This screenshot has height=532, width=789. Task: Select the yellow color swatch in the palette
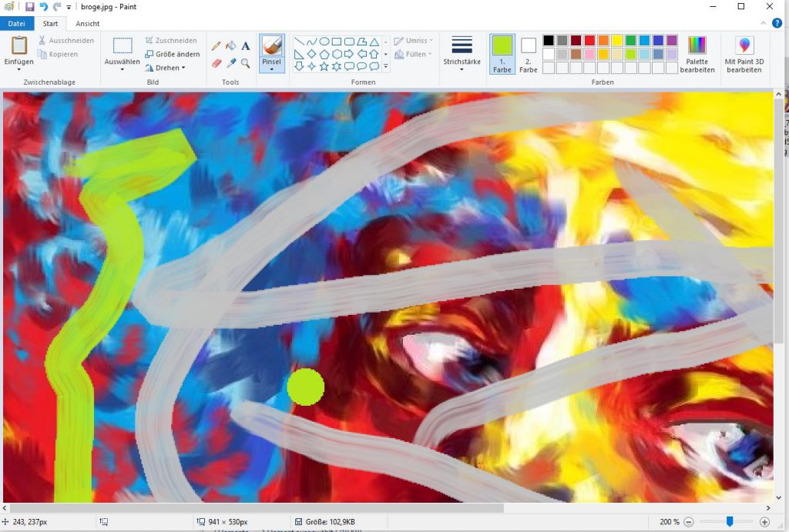pyautogui.click(x=617, y=40)
